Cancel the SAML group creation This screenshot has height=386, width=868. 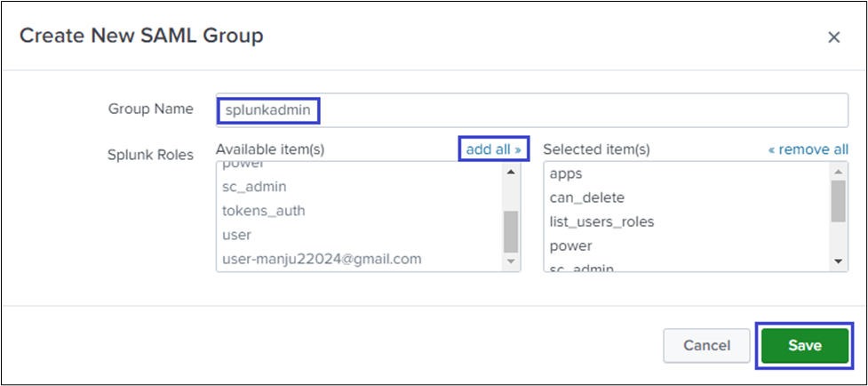706,345
